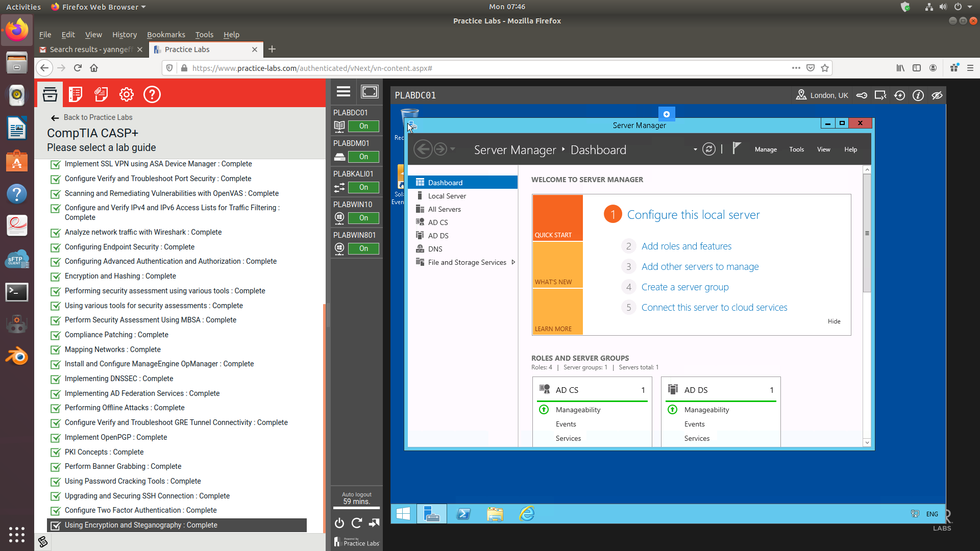Expand File and Storage Services arrow

tap(513, 262)
